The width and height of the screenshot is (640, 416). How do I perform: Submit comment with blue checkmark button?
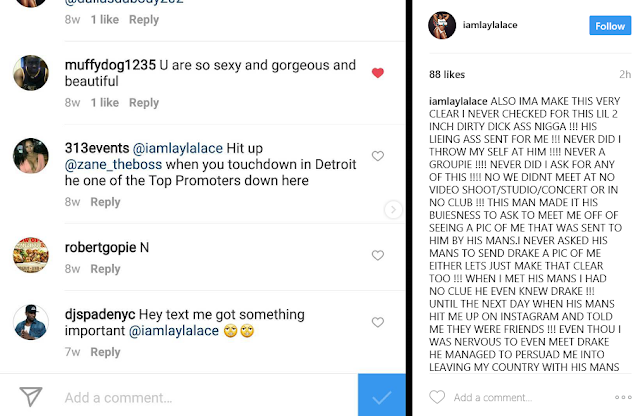click(x=381, y=397)
